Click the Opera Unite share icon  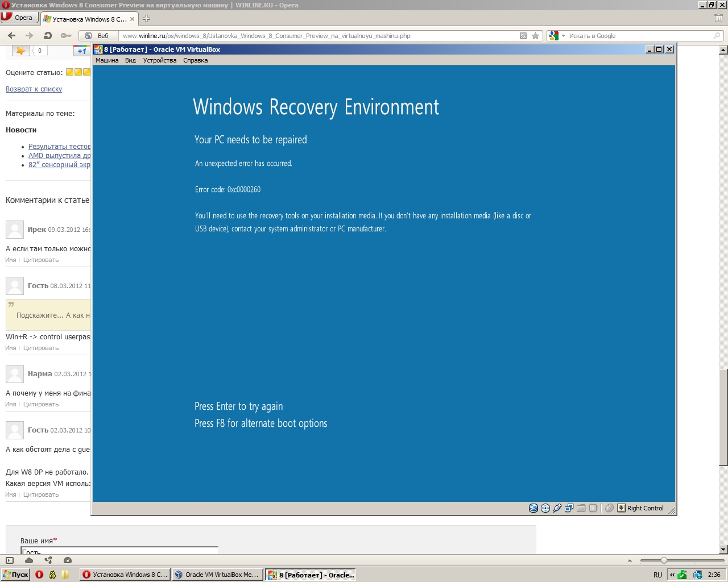click(x=48, y=560)
